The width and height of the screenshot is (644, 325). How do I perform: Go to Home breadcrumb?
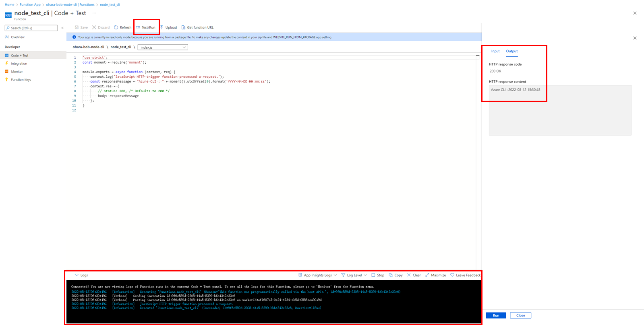tap(9, 5)
